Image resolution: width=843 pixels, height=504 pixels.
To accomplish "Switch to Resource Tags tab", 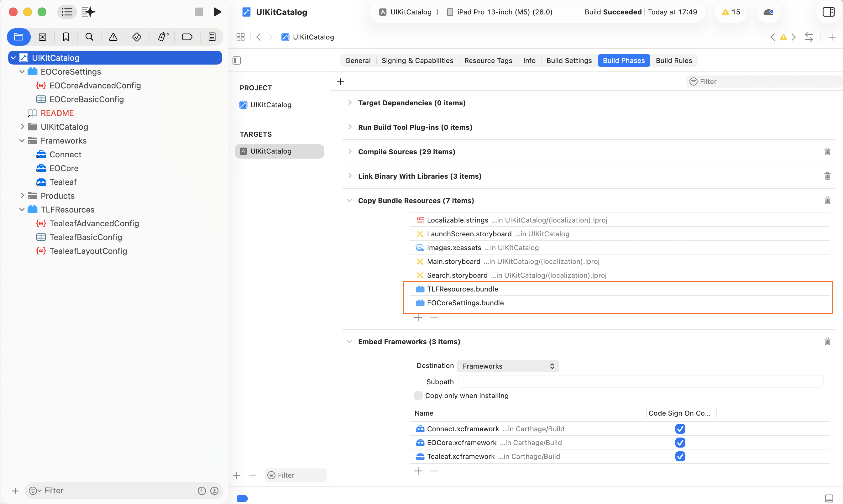I will [488, 60].
